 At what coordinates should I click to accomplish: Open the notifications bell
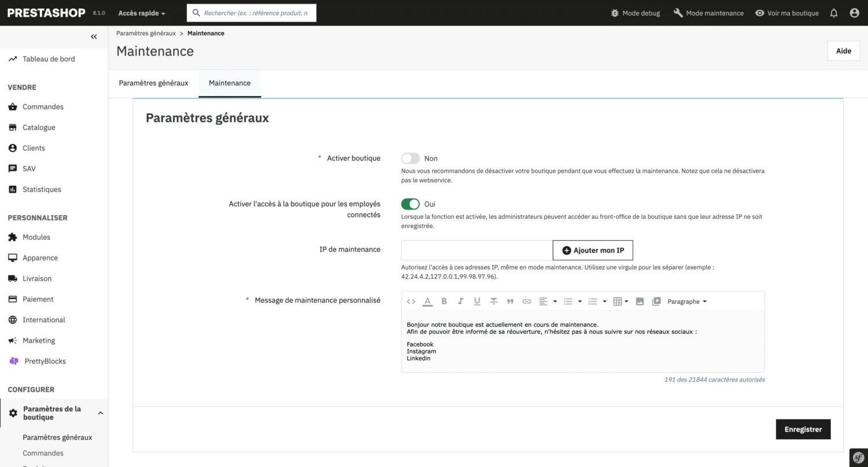(x=833, y=13)
